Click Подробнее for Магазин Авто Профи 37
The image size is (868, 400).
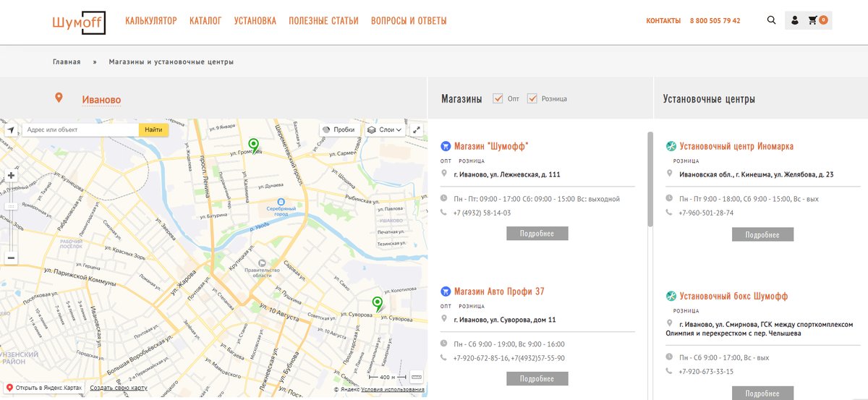pos(537,378)
